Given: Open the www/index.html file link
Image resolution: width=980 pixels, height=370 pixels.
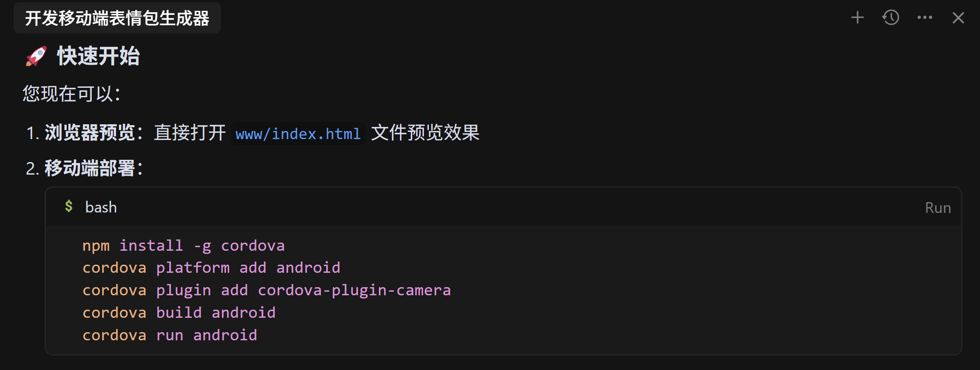Looking at the screenshot, I should [x=298, y=134].
